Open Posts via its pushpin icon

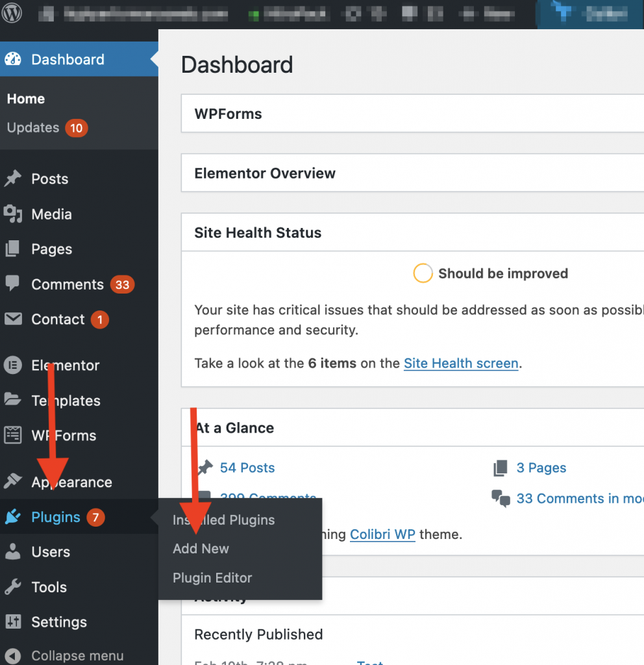[13, 179]
